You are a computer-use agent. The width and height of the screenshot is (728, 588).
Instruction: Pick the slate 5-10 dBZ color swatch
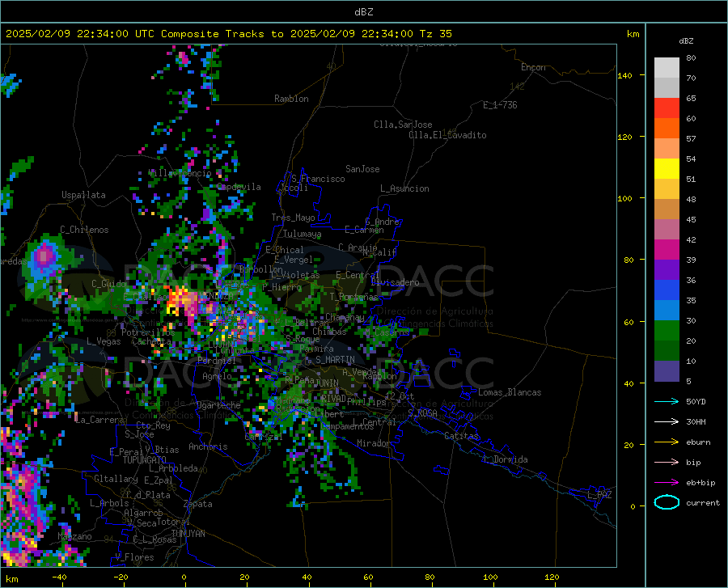coord(667,370)
